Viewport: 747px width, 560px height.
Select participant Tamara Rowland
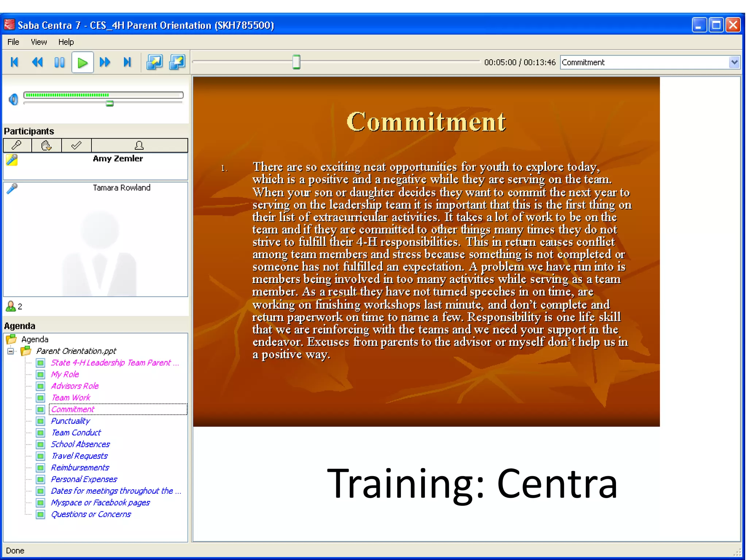pos(121,188)
